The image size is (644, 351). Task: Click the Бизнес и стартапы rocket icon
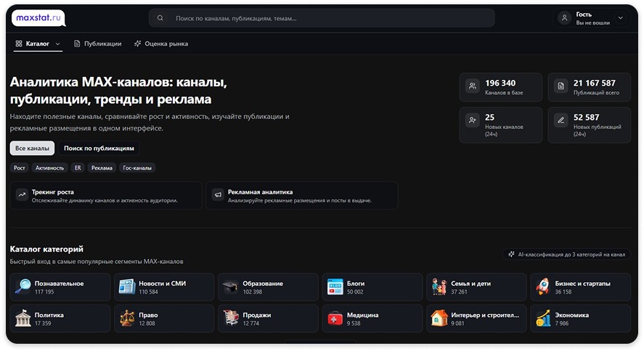[543, 287]
